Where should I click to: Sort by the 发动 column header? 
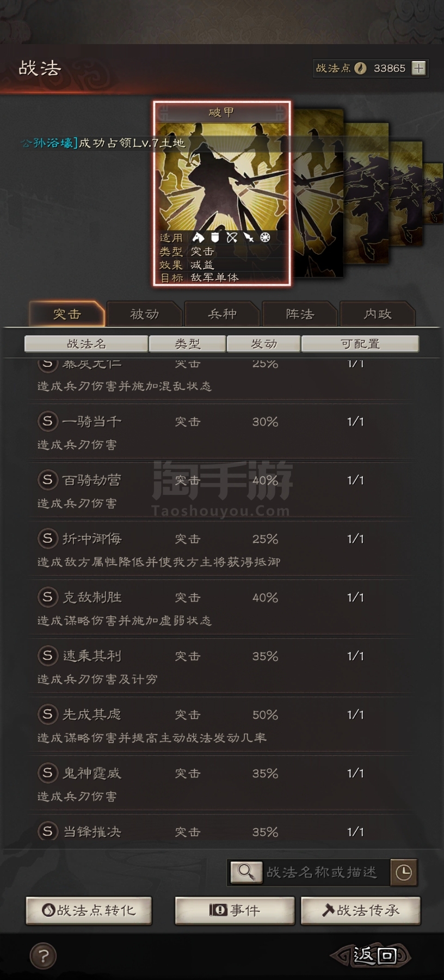tap(264, 344)
